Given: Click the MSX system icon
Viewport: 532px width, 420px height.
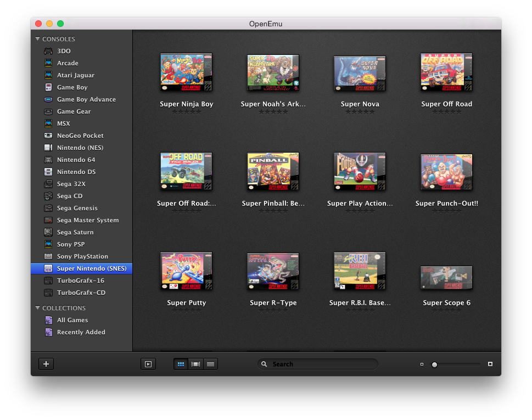Looking at the screenshot, I should pos(48,124).
